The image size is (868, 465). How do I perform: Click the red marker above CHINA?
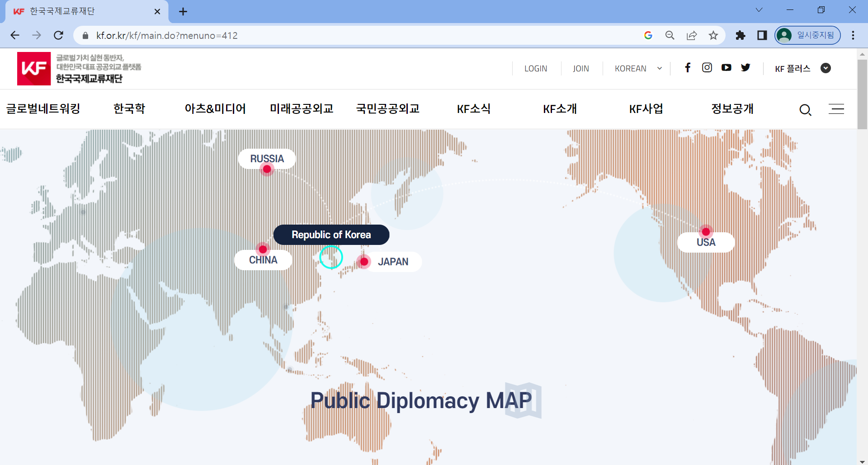(x=263, y=249)
